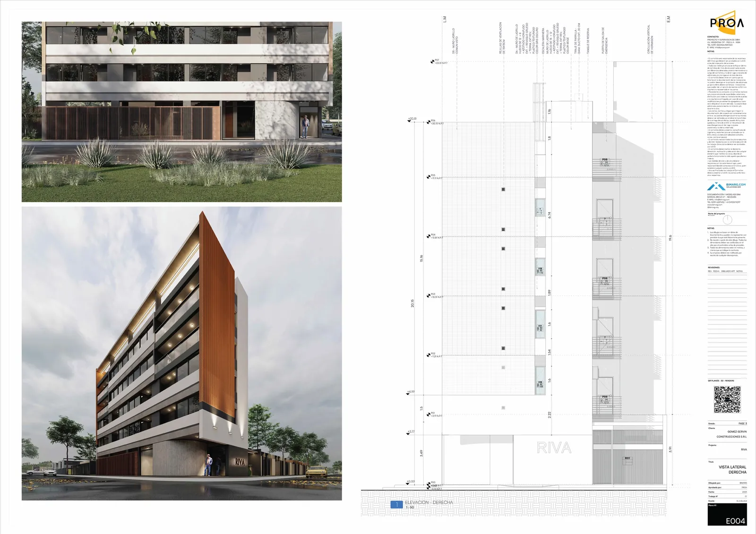Click the CONSTRUCCIONES S.R.L text

point(732,437)
